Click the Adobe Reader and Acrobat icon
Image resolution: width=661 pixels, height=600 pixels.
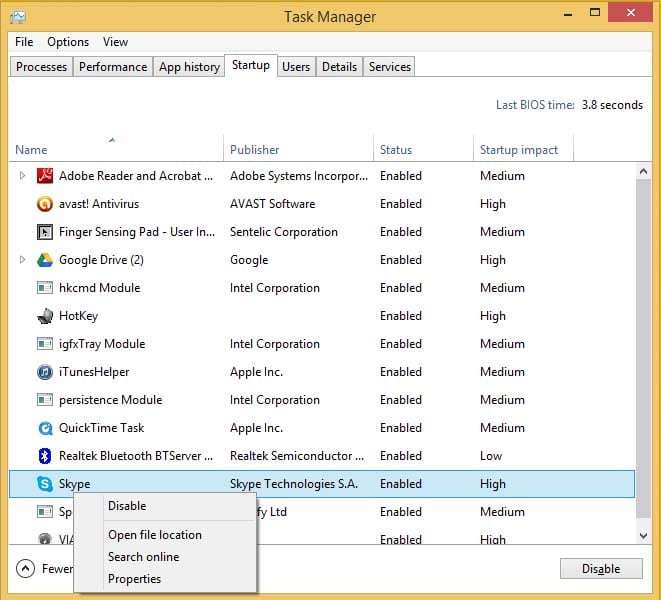point(45,175)
